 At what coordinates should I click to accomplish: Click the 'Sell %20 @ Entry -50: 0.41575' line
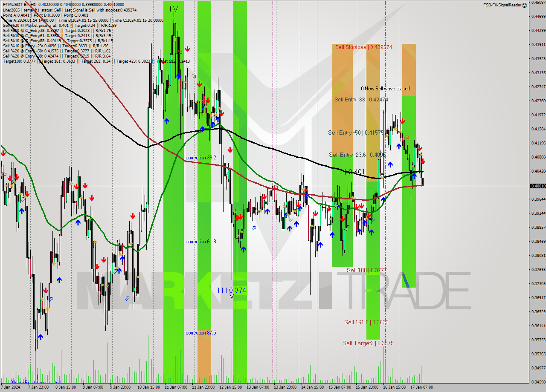pyautogui.click(x=57, y=51)
